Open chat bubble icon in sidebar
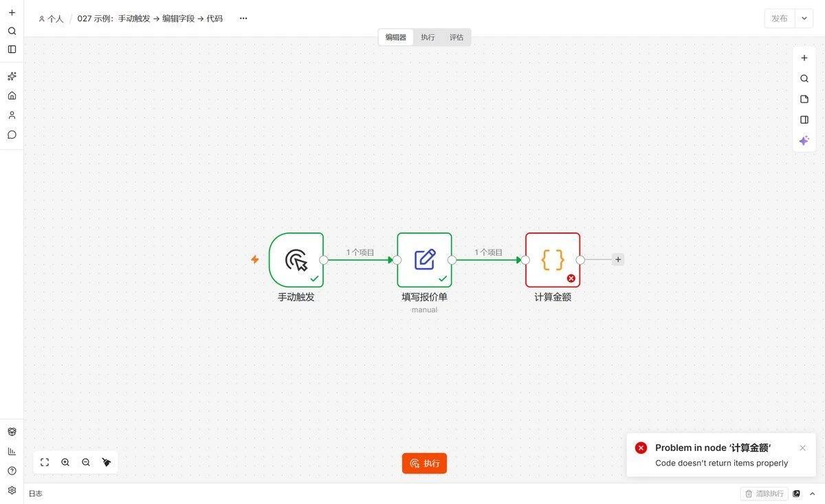 pos(12,135)
